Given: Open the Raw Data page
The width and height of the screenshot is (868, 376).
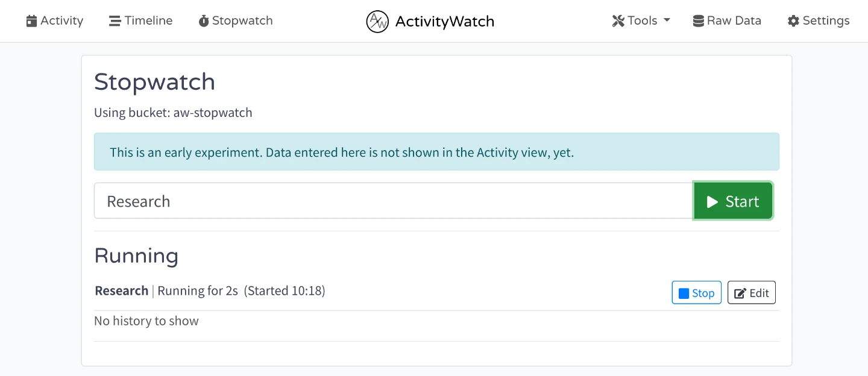Looking at the screenshot, I should coord(734,21).
